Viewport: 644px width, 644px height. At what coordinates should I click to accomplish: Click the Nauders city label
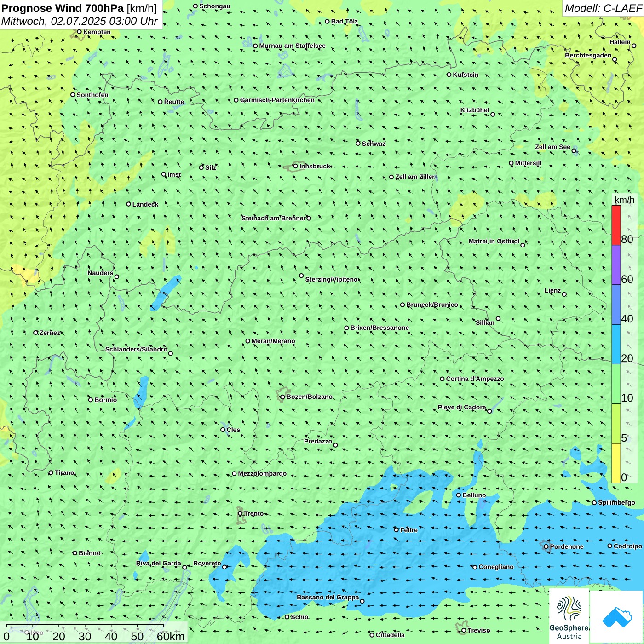pyautogui.click(x=100, y=273)
